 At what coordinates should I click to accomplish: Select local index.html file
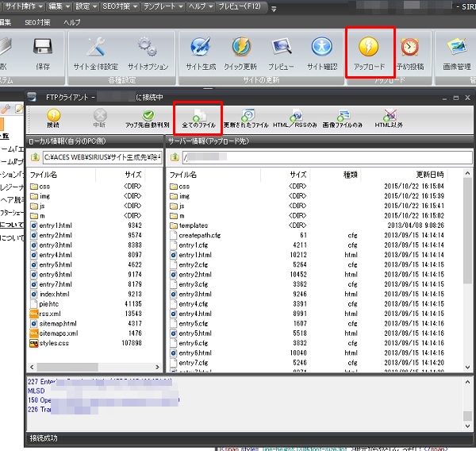(x=50, y=295)
